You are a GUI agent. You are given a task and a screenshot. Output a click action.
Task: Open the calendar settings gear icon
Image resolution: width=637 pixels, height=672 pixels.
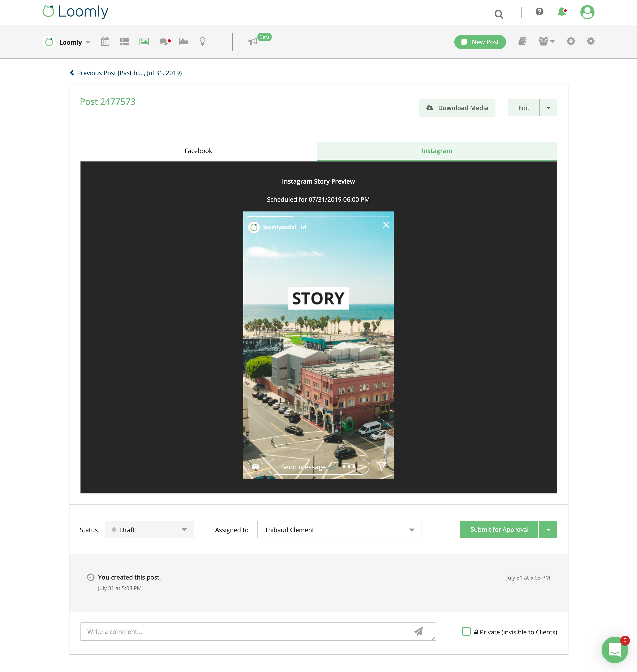[591, 41]
